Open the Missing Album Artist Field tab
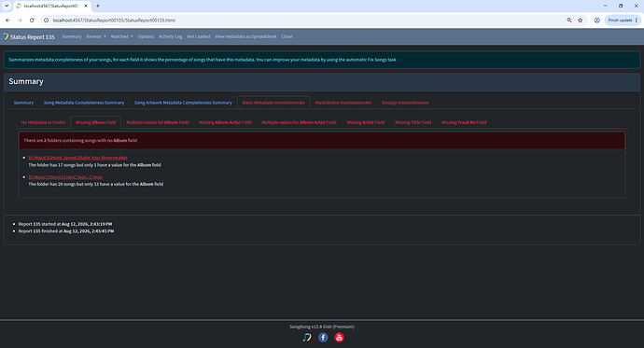 click(225, 122)
